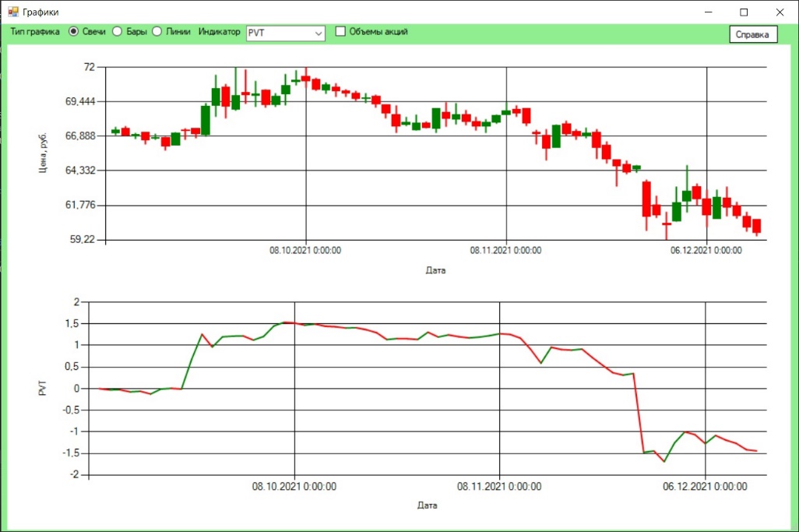The height and width of the screenshot is (532, 799).
Task: Close the Графики window
Action: pos(780,12)
